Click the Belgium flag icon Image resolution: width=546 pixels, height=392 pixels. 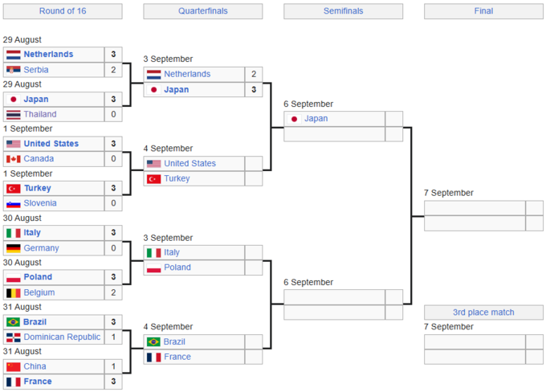[13, 293]
